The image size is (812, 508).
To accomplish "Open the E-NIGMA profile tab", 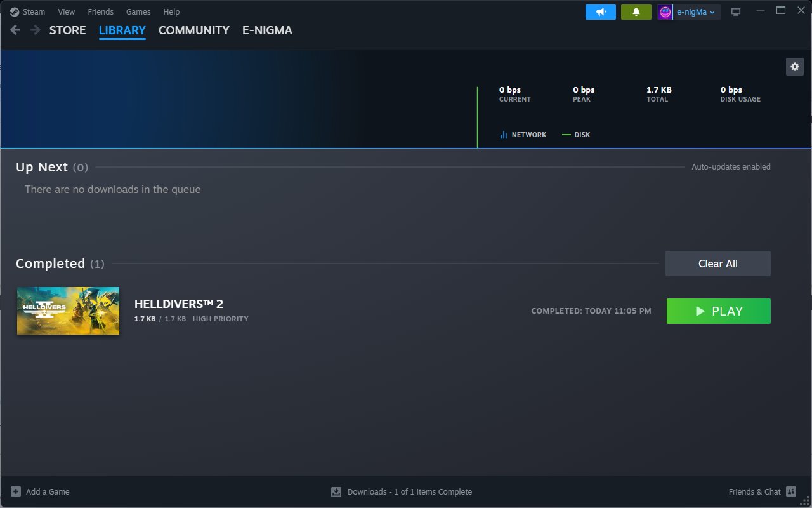I will click(267, 30).
